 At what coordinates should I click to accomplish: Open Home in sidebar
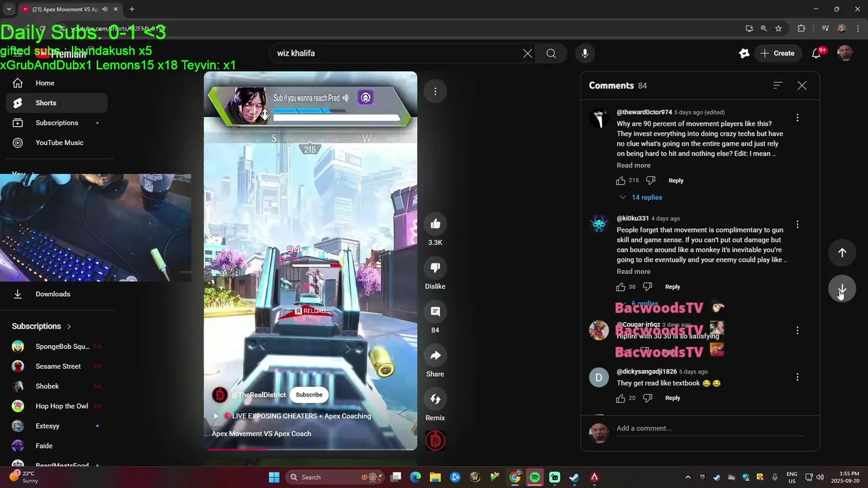(57, 83)
